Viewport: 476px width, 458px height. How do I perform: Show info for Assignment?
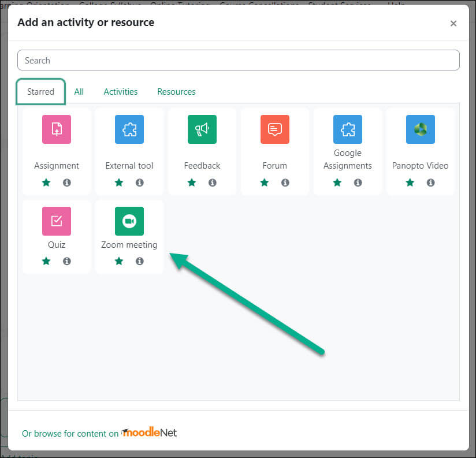point(67,183)
